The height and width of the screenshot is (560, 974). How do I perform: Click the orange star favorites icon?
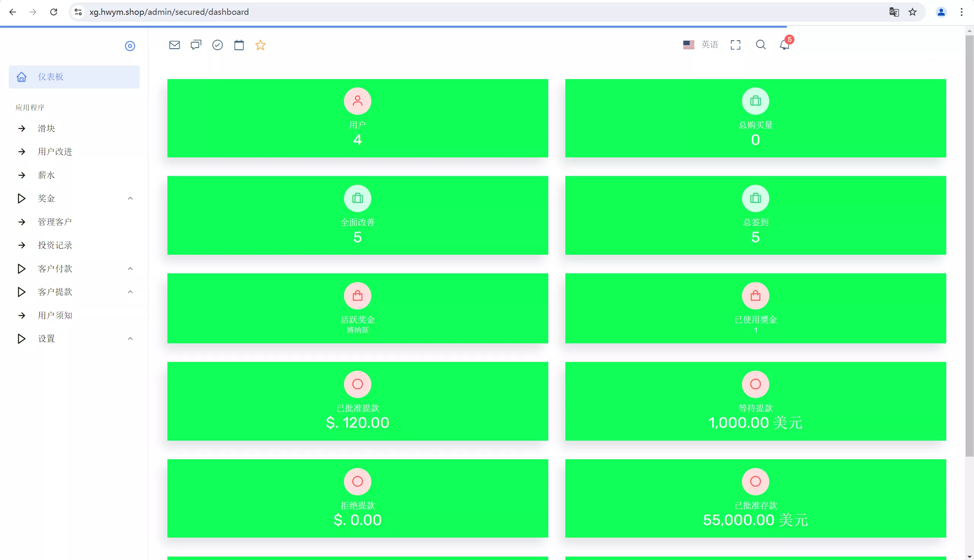(x=261, y=45)
